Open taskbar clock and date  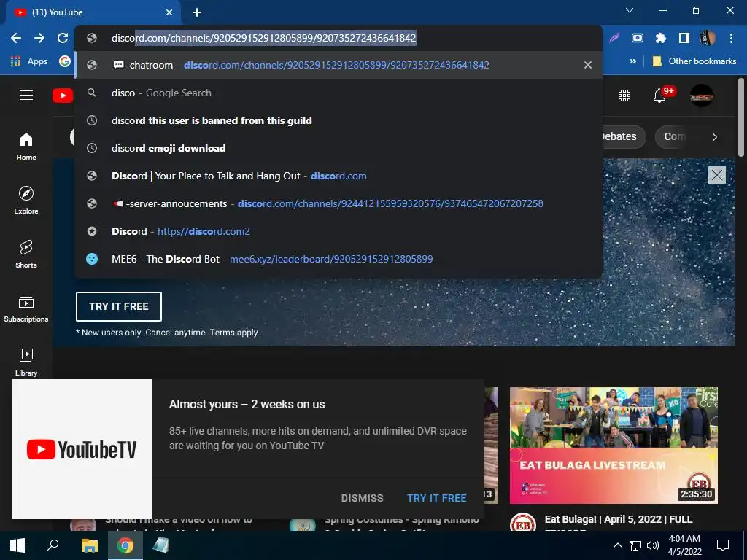[x=684, y=545]
